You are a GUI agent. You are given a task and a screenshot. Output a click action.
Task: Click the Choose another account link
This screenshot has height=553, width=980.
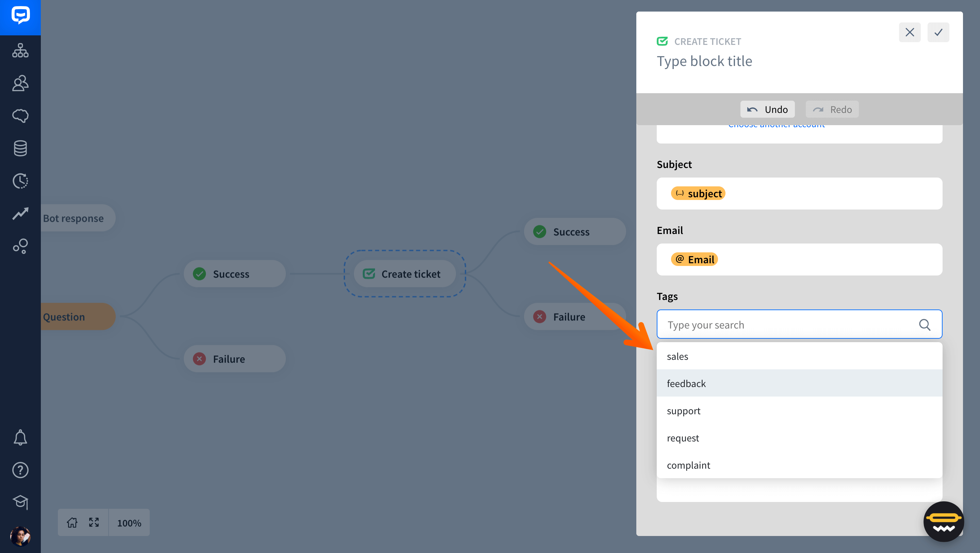tap(777, 126)
